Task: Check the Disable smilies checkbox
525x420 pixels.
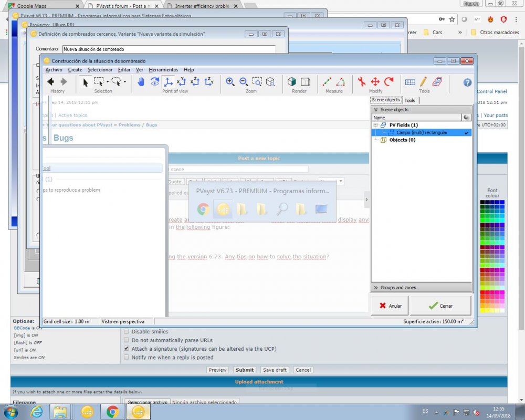Action: [x=127, y=331]
